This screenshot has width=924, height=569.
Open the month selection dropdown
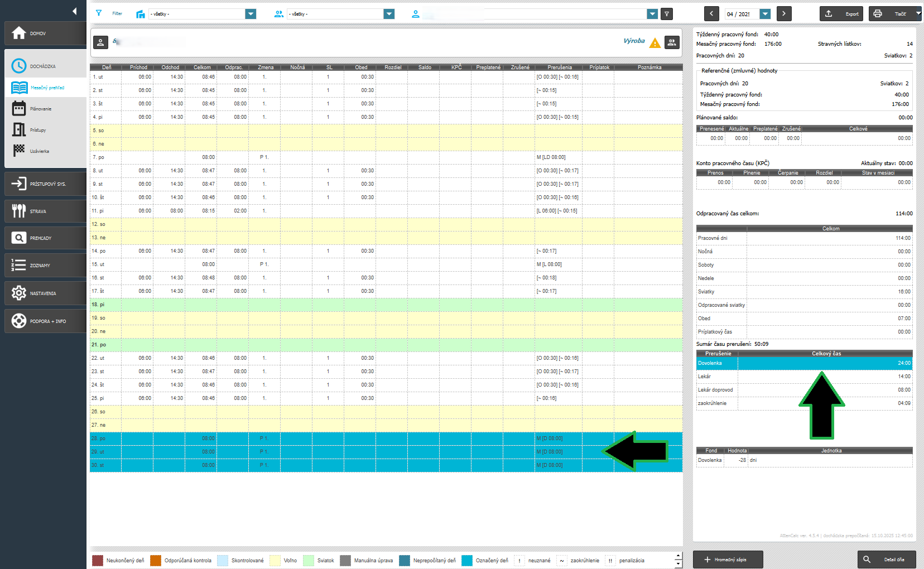(x=765, y=14)
